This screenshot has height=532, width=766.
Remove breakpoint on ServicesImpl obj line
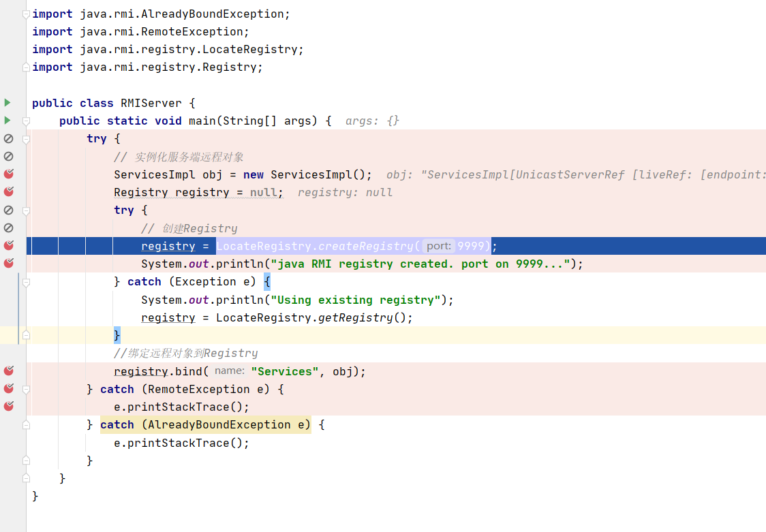point(8,174)
